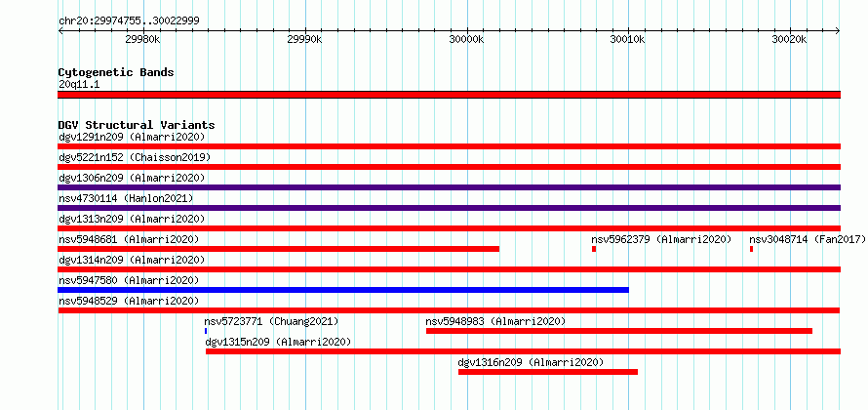Open the nsv3048714 (Fan2017) label
868x410 pixels.
click(808, 239)
